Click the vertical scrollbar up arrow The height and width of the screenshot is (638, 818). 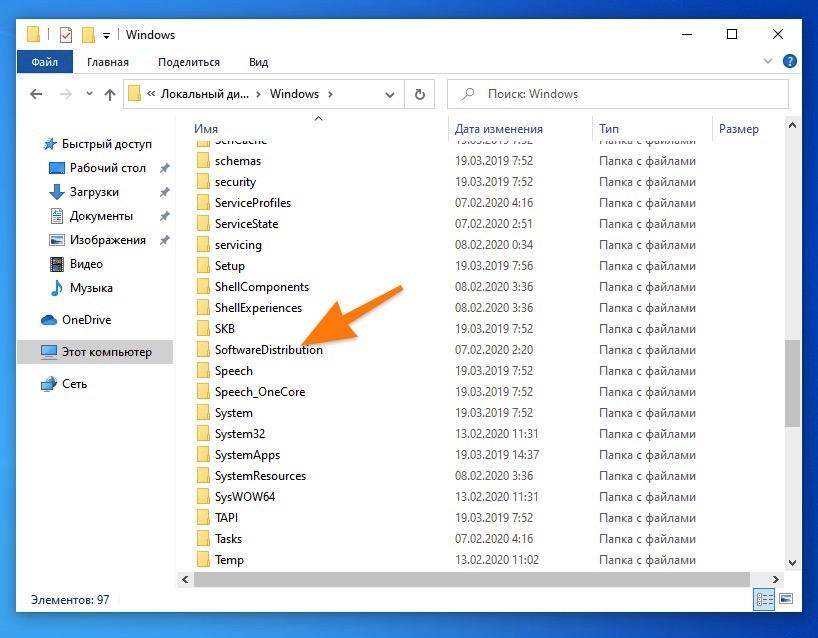(x=792, y=125)
